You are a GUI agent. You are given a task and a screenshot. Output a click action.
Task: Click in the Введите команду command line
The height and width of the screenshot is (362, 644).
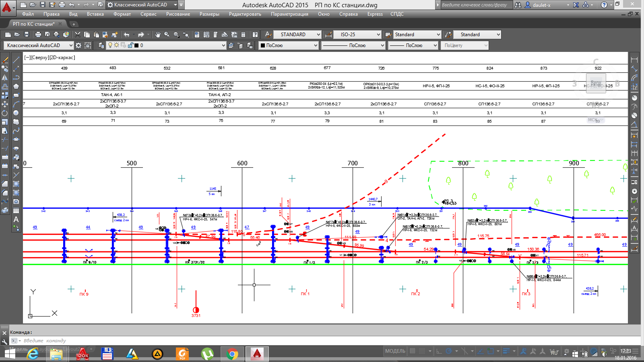tap(322, 341)
